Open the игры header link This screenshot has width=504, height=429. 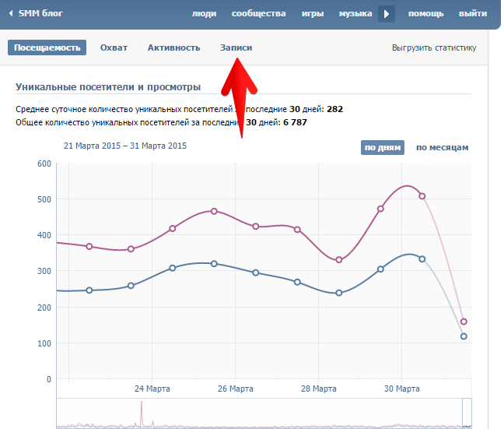(313, 14)
